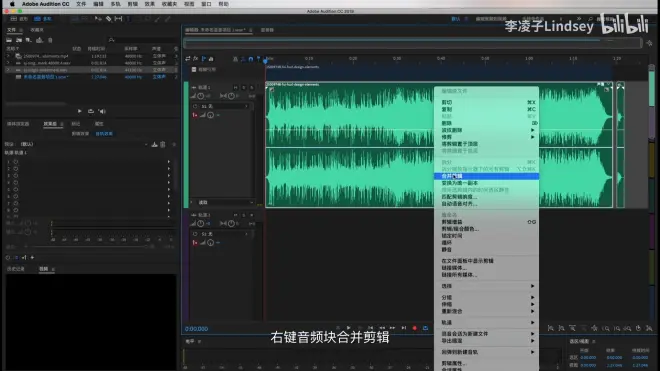Click the red Record button in transport
This screenshot has height=371, width=660.
point(415,328)
